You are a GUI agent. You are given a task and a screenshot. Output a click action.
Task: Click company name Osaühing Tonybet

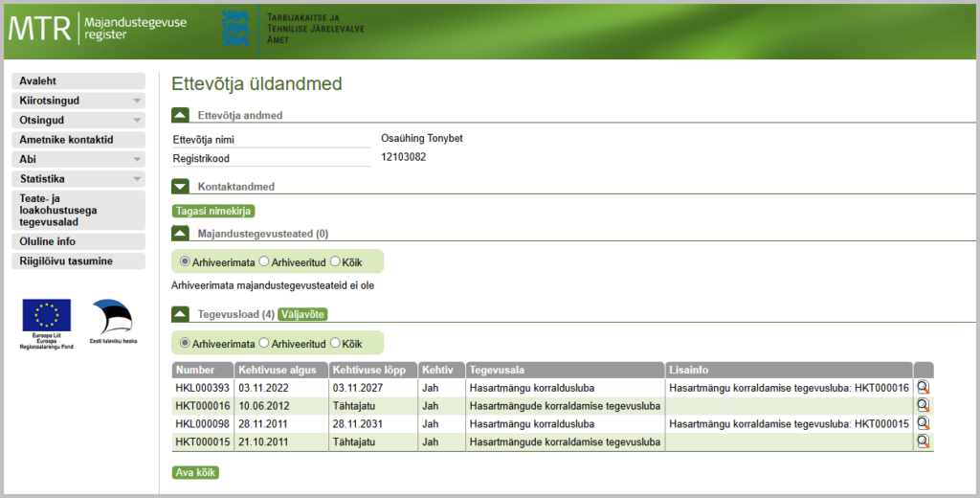pyautogui.click(x=422, y=138)
